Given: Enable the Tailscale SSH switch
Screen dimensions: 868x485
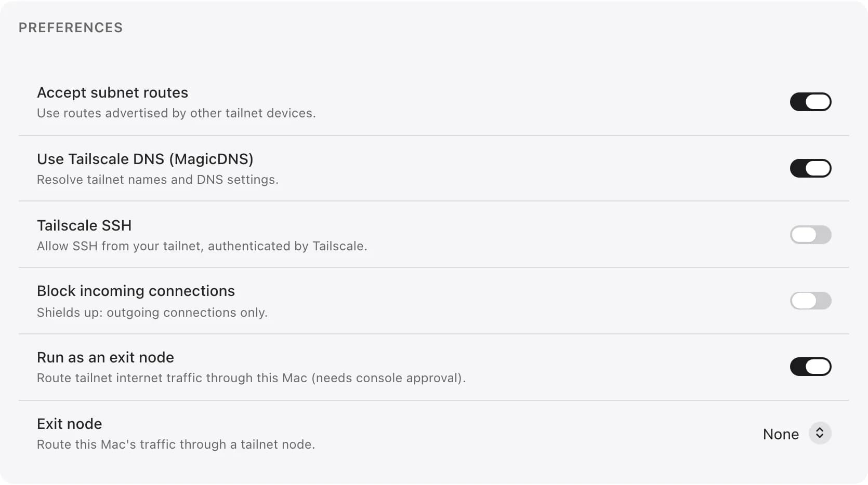Looking at the screenshot, I should coord(810,235).
